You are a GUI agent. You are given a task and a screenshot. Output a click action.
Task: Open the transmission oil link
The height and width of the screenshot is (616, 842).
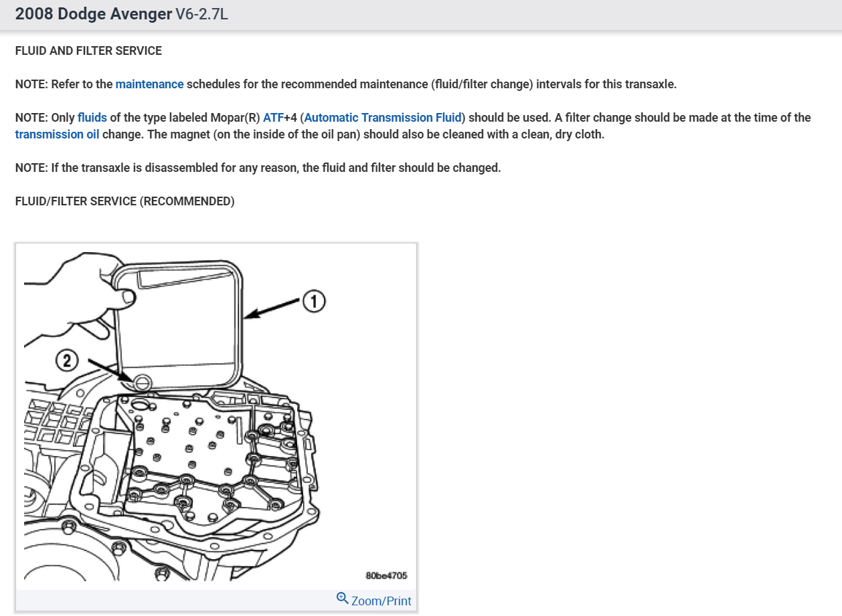57,134
